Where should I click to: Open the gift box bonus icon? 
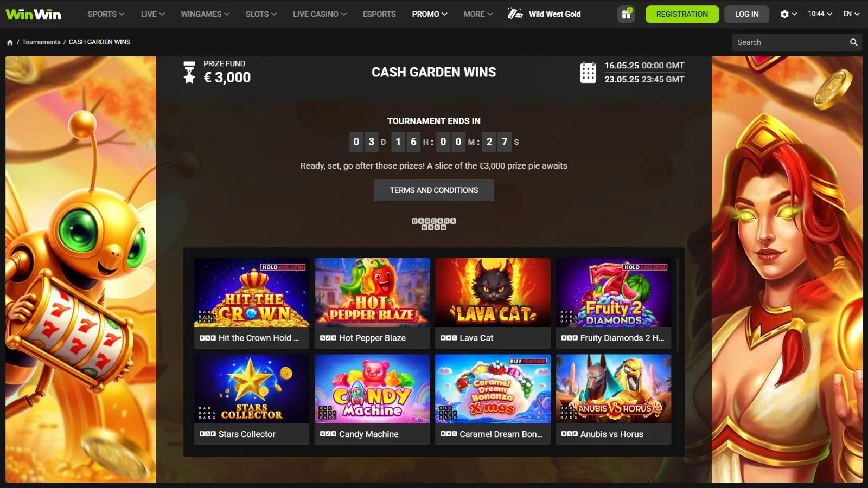(x=626, y=14)
